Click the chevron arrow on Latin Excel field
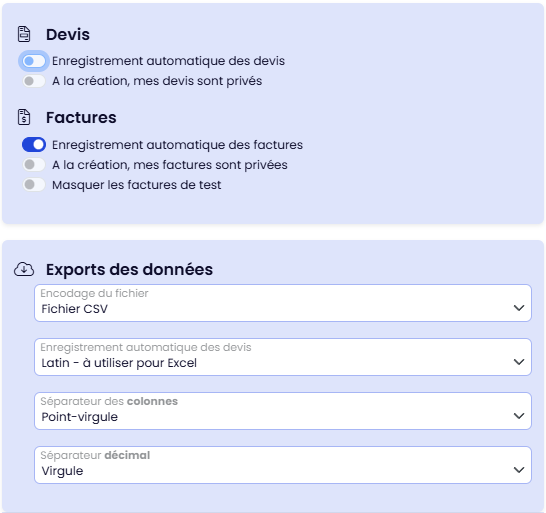 (519, 362)
